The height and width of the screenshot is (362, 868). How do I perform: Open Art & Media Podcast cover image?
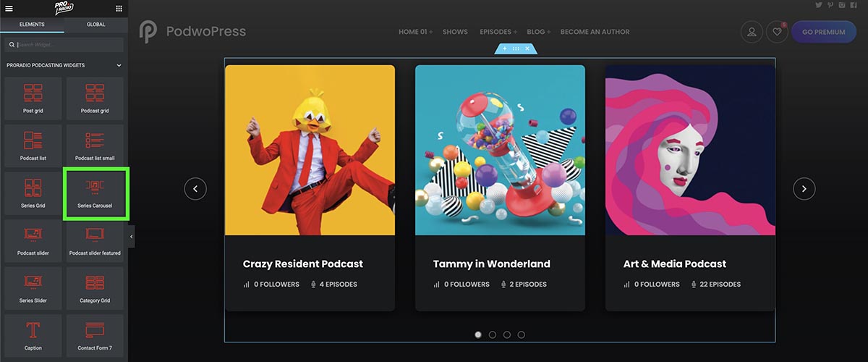pos(690,150)
